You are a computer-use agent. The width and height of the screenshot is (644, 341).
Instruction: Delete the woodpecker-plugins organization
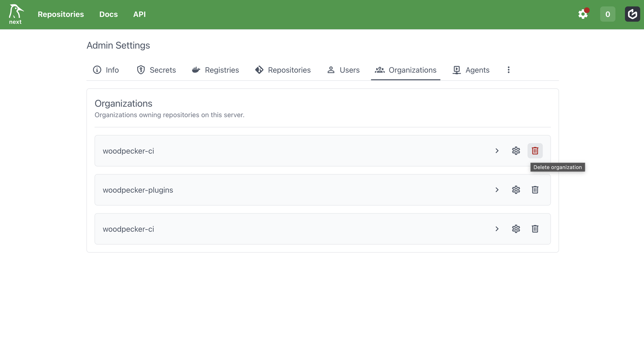click(x=535, y=190)
